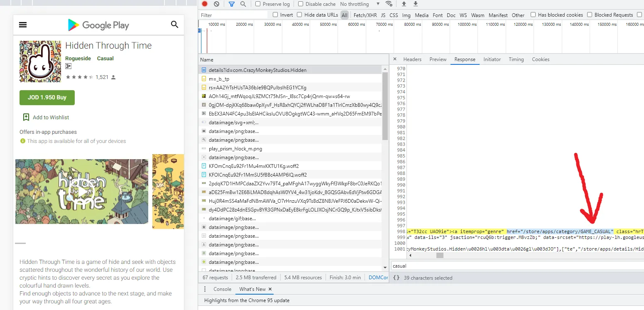Close the request details panel
The image size is (644, 310).
click(395, 59)
